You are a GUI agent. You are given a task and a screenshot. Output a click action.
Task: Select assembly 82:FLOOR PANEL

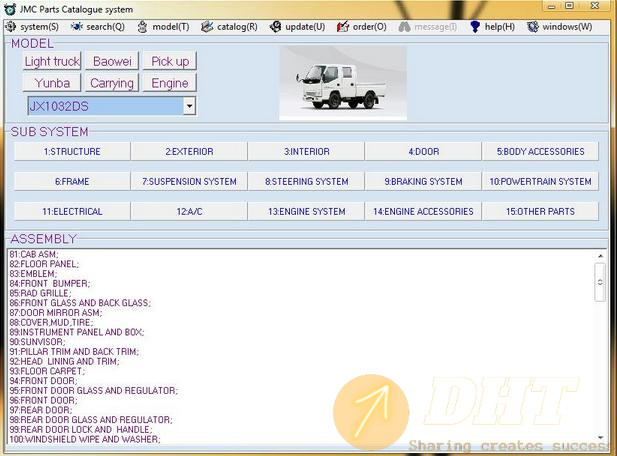[44, 264]
